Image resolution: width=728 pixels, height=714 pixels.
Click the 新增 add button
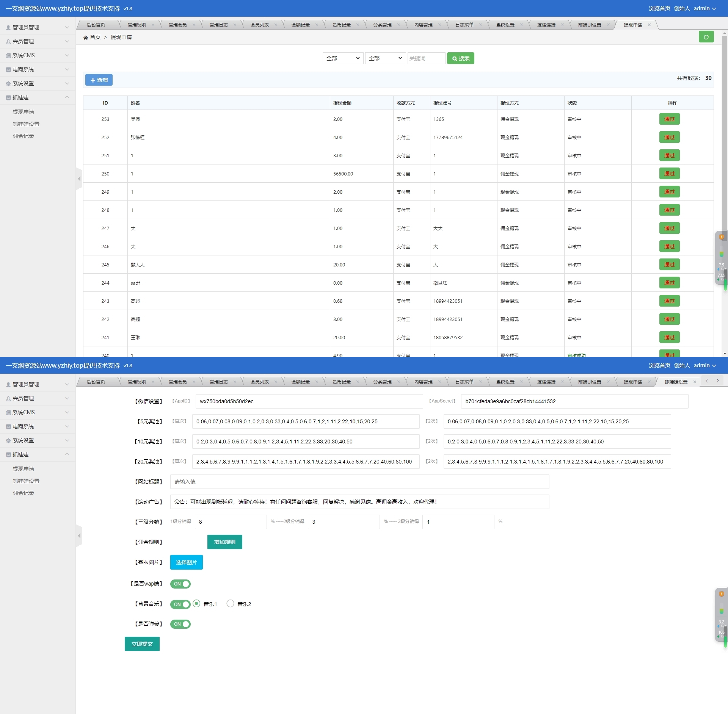(x=99, y=80)
